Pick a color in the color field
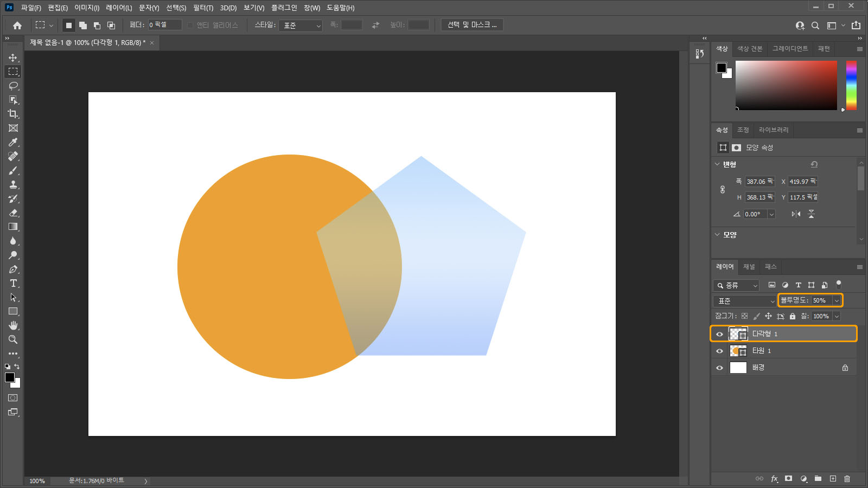Image resolution: width=868 pixels, height=488 pixels. point(786,85)
